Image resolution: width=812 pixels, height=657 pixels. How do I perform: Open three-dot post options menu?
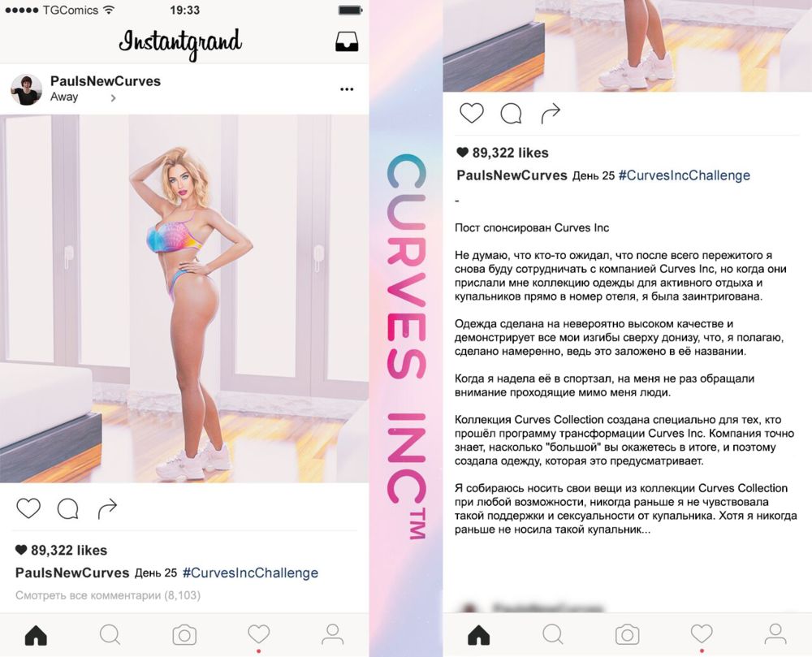point(347,89)
